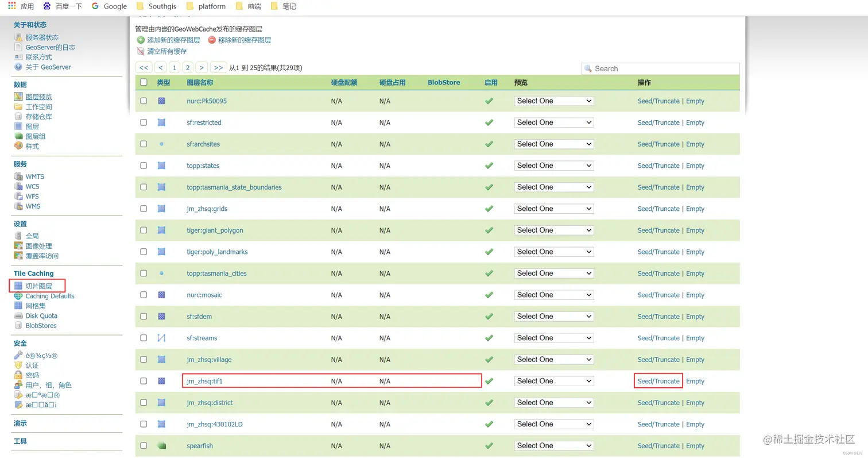This screenshot has height=458, width=868.
Task: Toggle the select-all checkbox in table header
Action: 144,82
